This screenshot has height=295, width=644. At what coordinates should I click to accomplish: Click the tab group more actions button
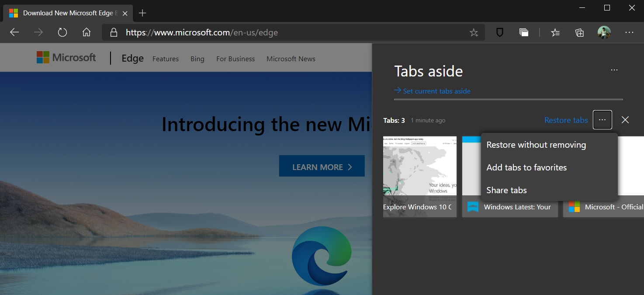click(x=602, y=120)
